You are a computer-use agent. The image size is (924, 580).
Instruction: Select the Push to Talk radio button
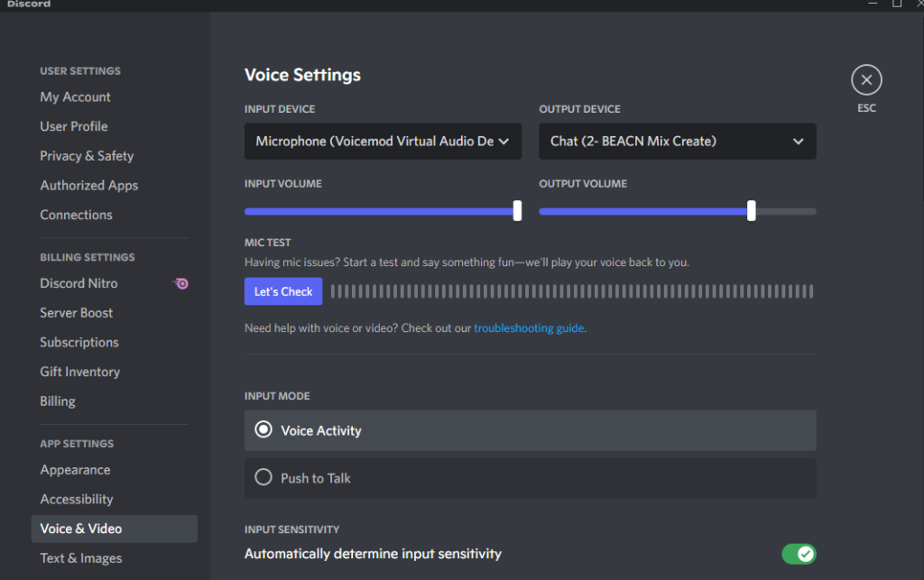(x=263, y=478)
